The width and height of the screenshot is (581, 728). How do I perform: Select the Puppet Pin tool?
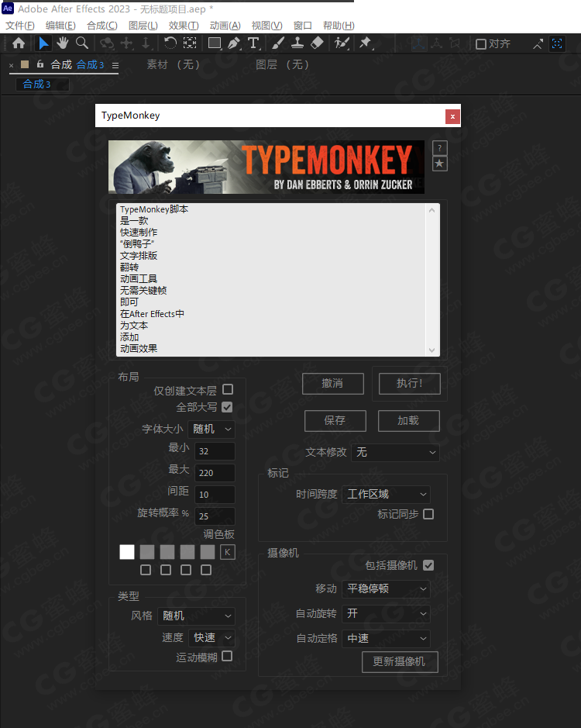[366, 43]
